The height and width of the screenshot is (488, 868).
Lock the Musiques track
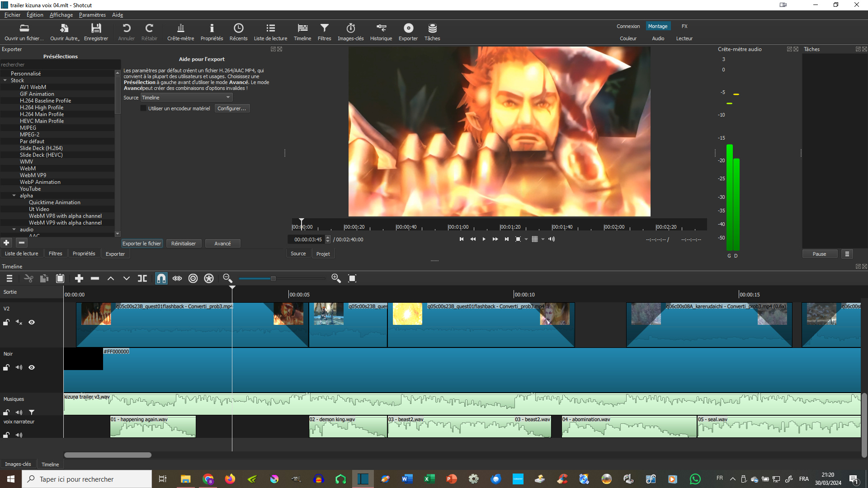pos(6,412)
